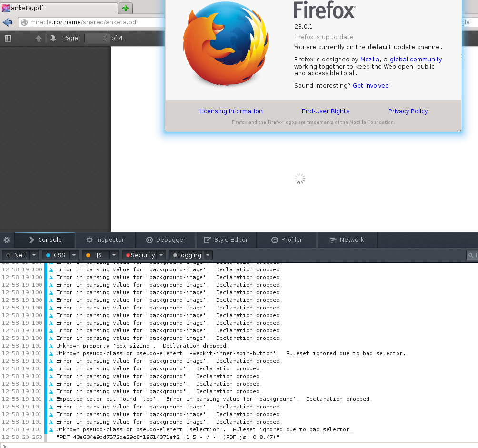Toggle the CSS messages filter
This screenshot has height=448, width=478.
(55, 255)
